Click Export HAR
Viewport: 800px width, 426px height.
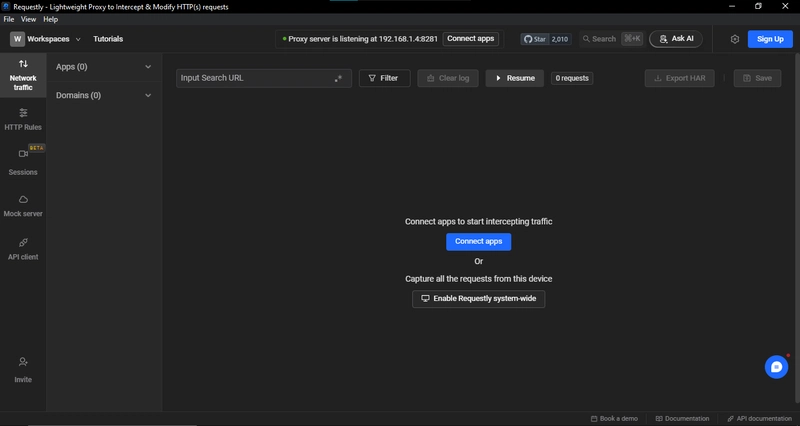(x=680, y=78)
